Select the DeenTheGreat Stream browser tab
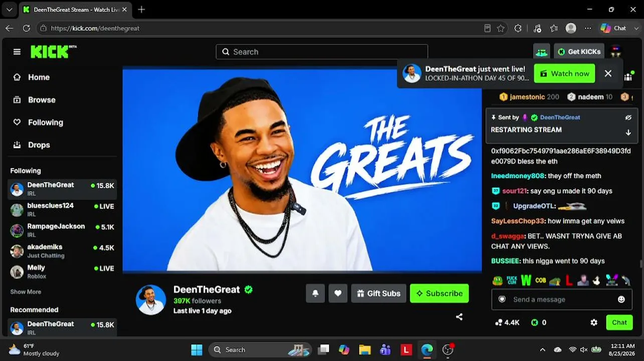Viewport: 644px width, 361px height. click(x=75, y=10)
